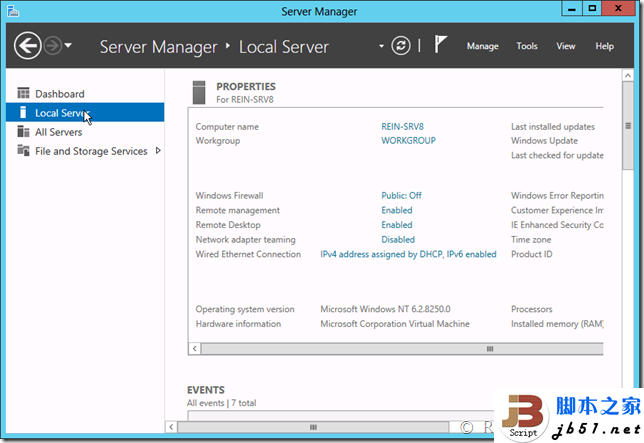
Task: Click the Last installed updates label
Action: tap(553, 126)
